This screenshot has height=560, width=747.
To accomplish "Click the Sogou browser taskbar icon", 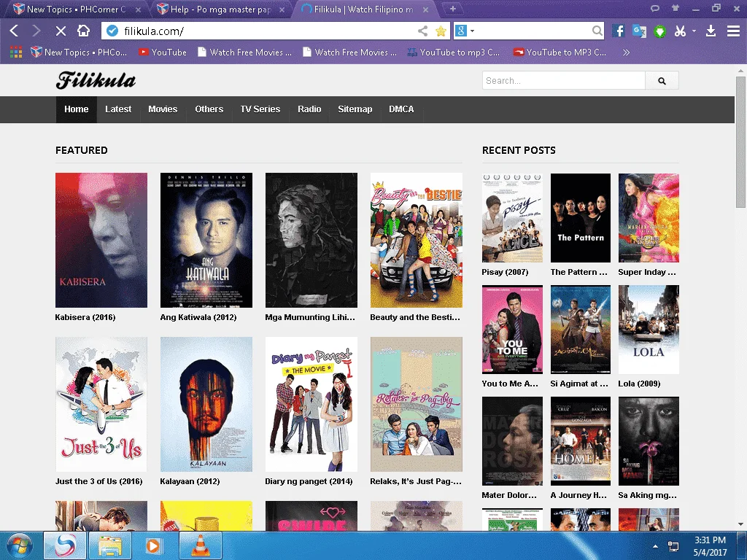I will tap(65, 545).
